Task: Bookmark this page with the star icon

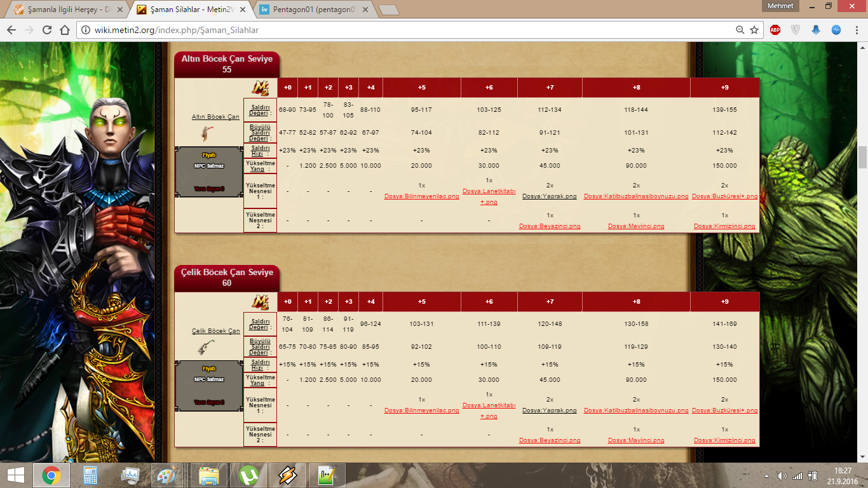Action: [754, 30]
